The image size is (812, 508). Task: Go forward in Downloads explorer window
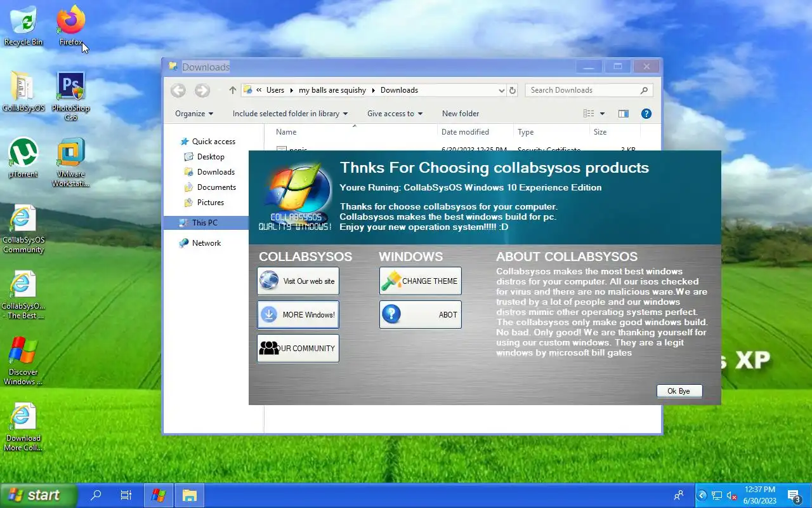point(202,90)
